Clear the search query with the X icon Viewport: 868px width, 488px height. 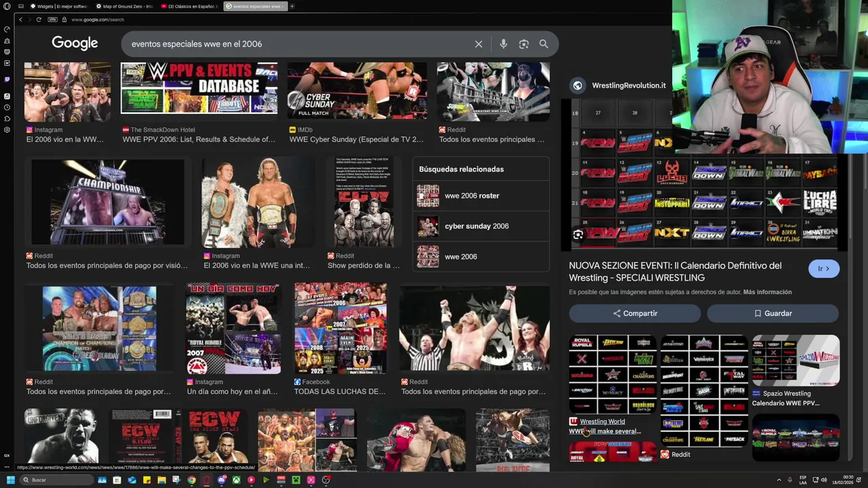point(478,44)
